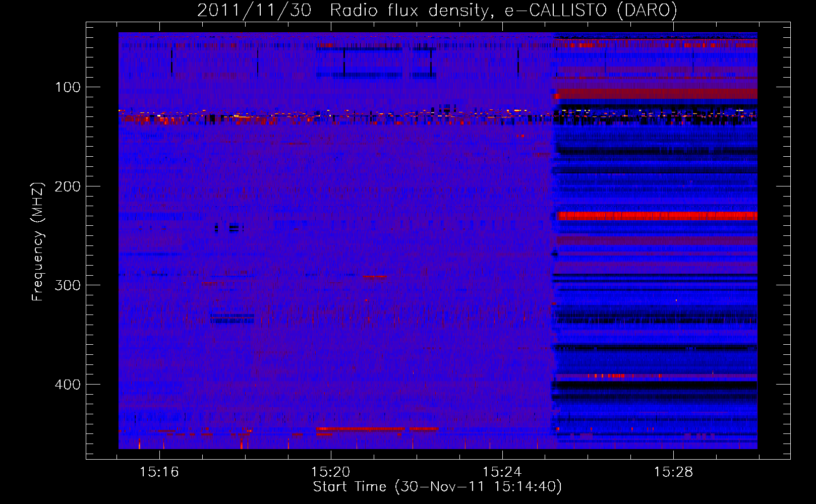Click the 200 frequency tick label

68,186
